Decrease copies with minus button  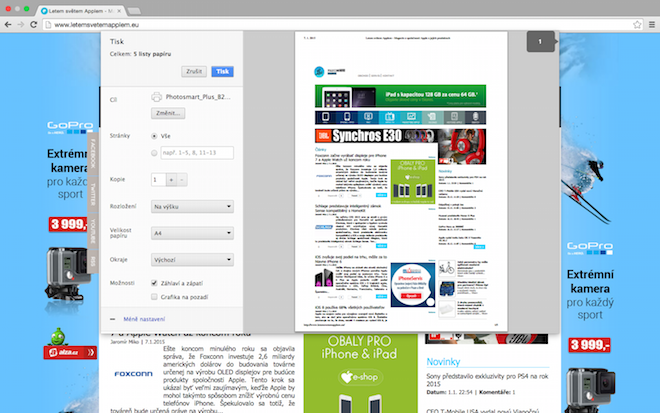click(x=182, y=180)
